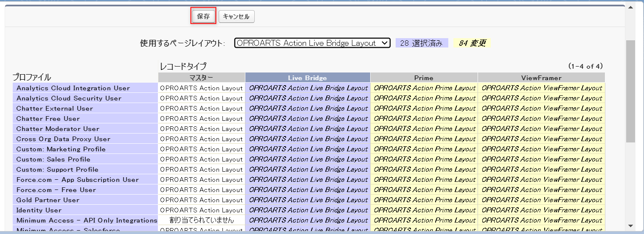Select the Prime column header
This screenshot has width=644, height=234.
click(424, 78)
